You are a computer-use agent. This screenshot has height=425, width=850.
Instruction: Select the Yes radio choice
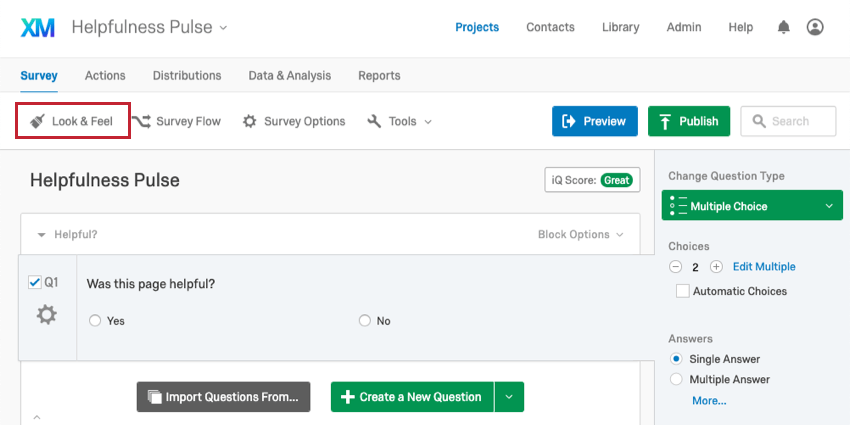(95, 321)
